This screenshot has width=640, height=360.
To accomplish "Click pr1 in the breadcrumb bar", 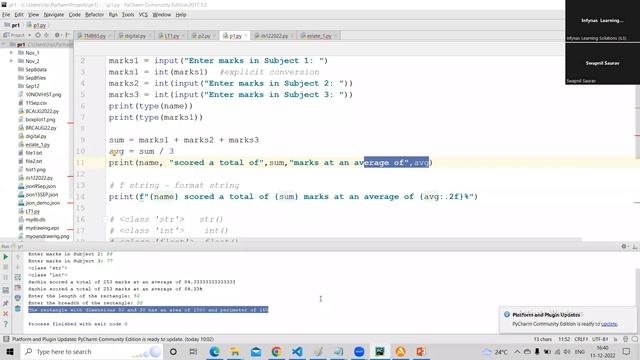I will (x=12, y=25).
